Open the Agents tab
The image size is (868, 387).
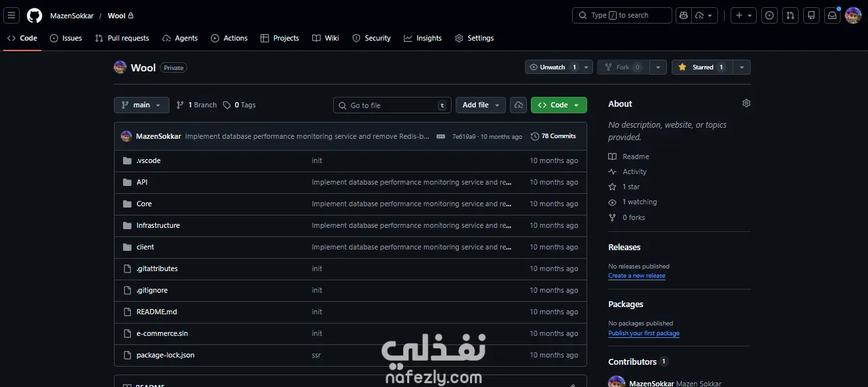click(180, 38)
